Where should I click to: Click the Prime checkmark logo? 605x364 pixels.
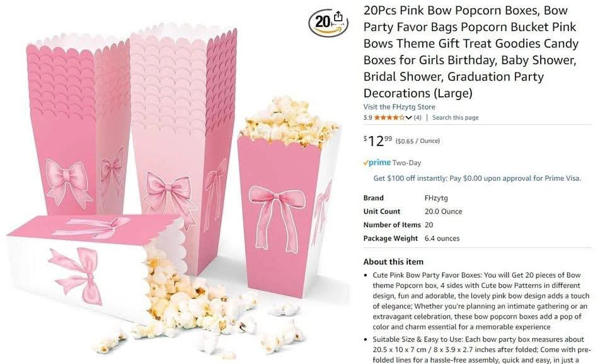(377, 162)
